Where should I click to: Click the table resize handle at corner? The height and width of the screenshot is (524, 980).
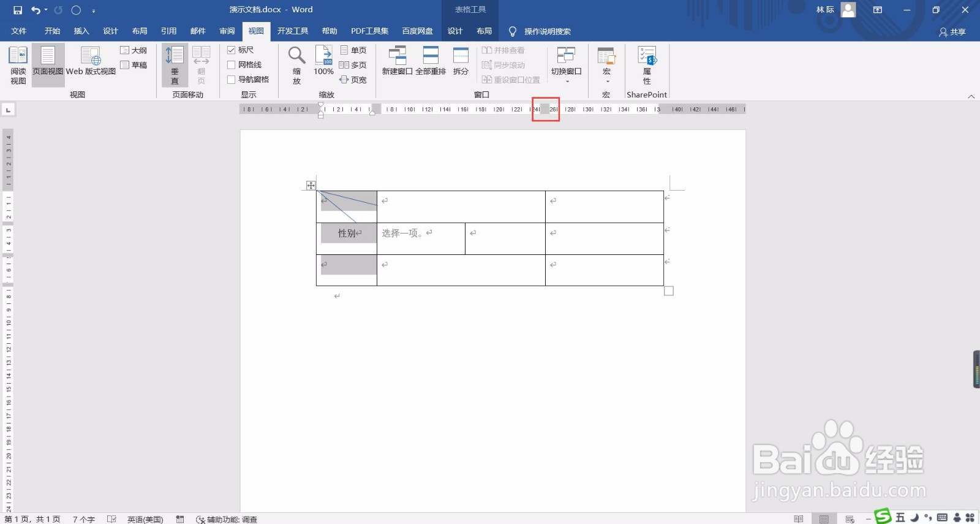[x=669, y=291]
